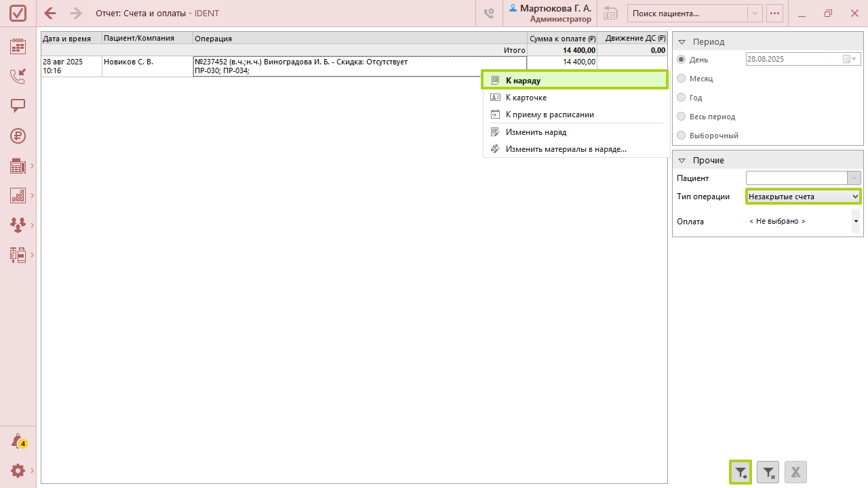Sort by Движение ДС column header
Viewport: 868px width, 488px height.
632,39
